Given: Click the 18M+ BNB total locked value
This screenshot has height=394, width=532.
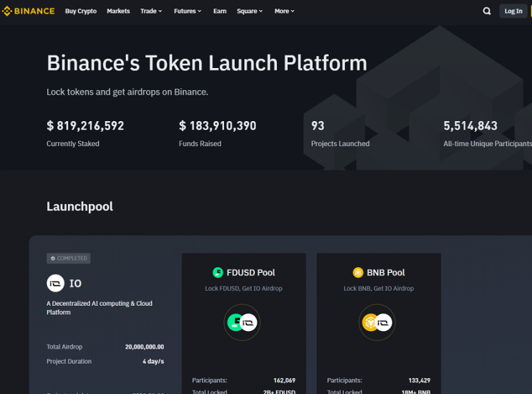Looking at the screenshot, I should coord(416,392).
